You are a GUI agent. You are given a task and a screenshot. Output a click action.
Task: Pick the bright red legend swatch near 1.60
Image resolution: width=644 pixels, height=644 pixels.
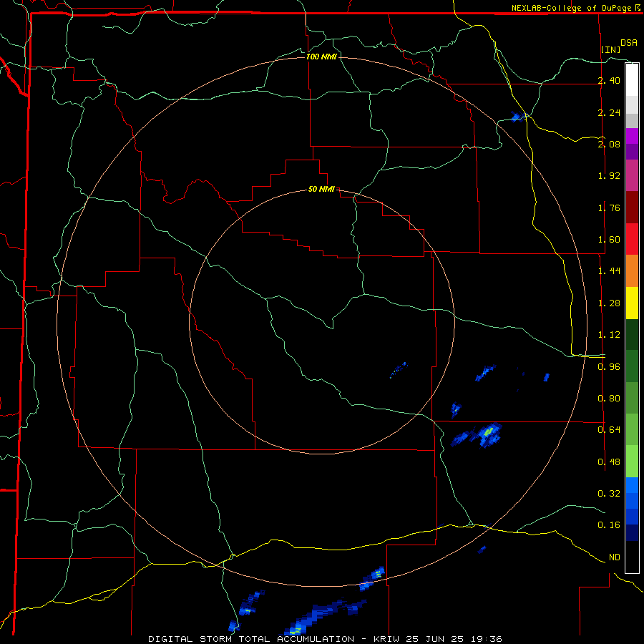(632, 239)
